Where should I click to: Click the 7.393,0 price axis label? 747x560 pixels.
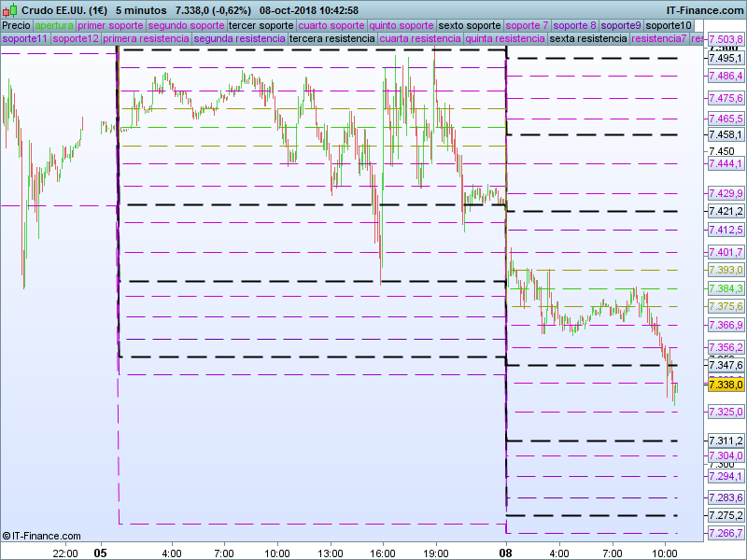coord(726,270)
